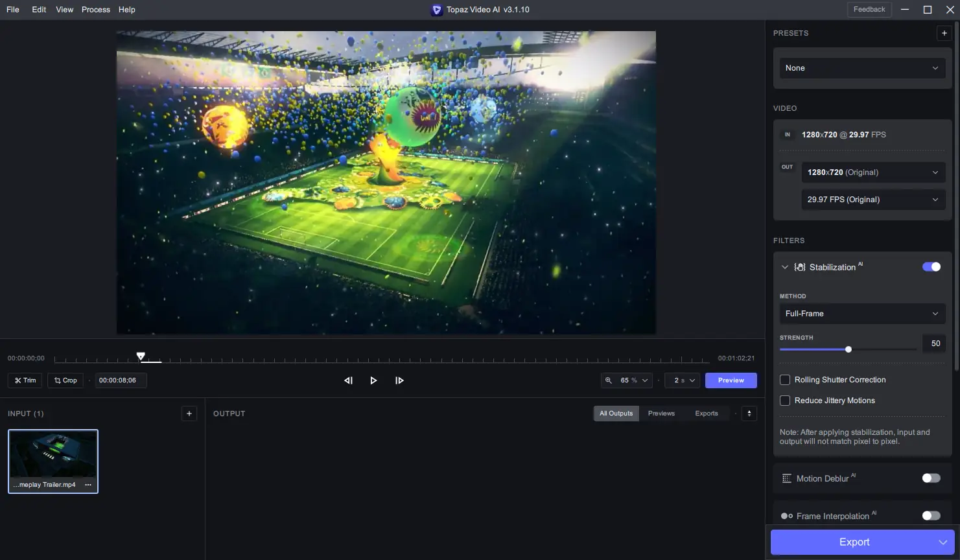
Task: Check Reduce Jittery Motions
Action: 785,401
